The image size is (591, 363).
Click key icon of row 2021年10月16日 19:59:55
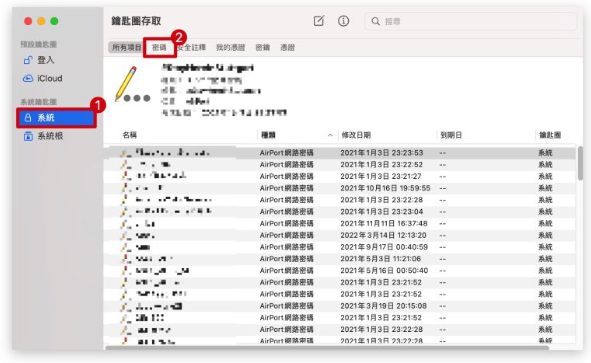tap(126, 188)
